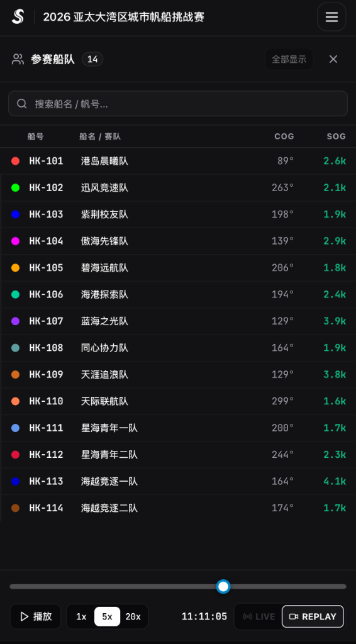Viewport: 356px width, 644px height.
Task: Select team 海港探索队
Action: [104, 294]
